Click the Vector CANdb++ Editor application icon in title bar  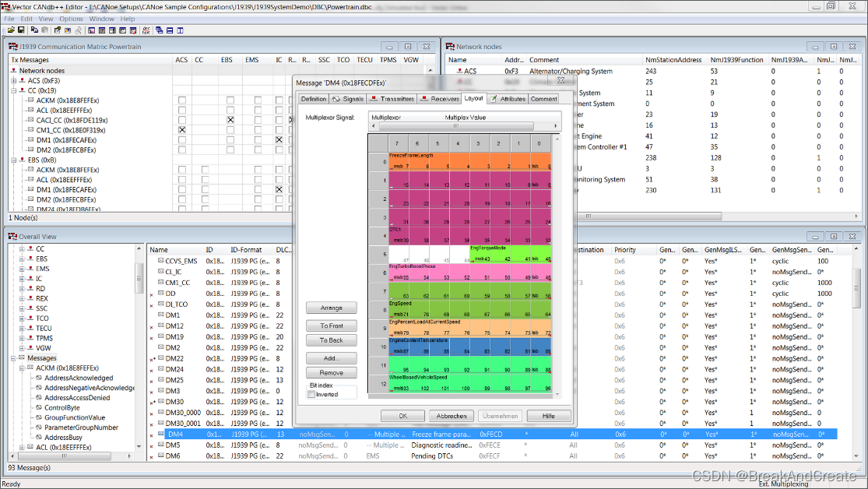click(5, 7)
